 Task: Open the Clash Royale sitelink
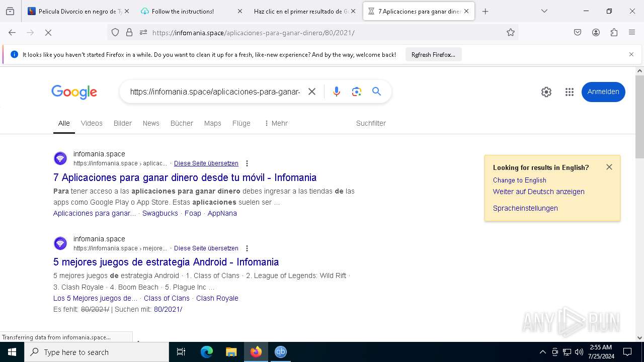tap(217, 298)
